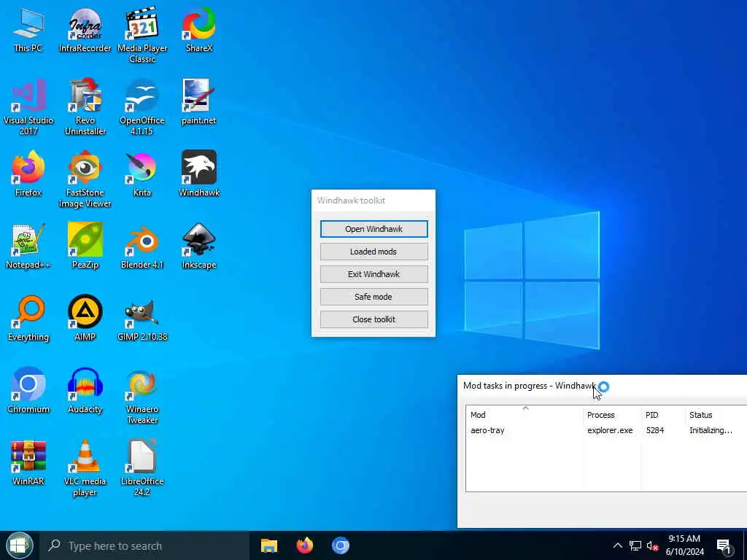Select Media Player Classic shortcut

coord(142,36)
